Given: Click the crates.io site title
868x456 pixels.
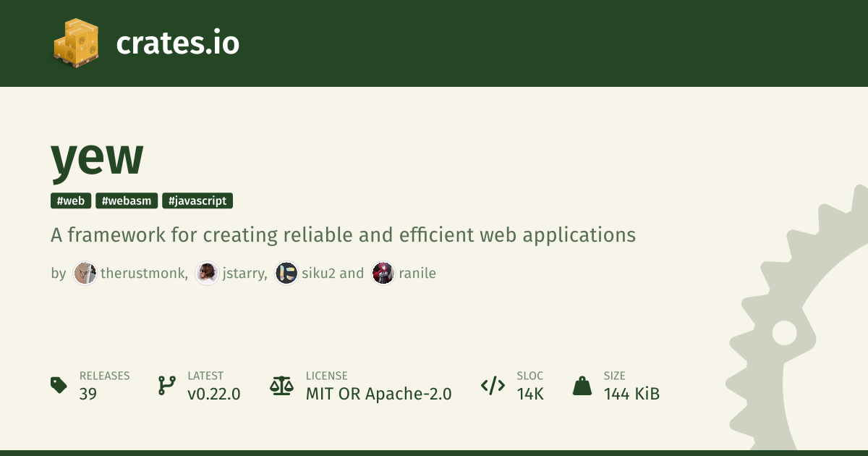Looking at the screenshot, I should coord(177,43).
